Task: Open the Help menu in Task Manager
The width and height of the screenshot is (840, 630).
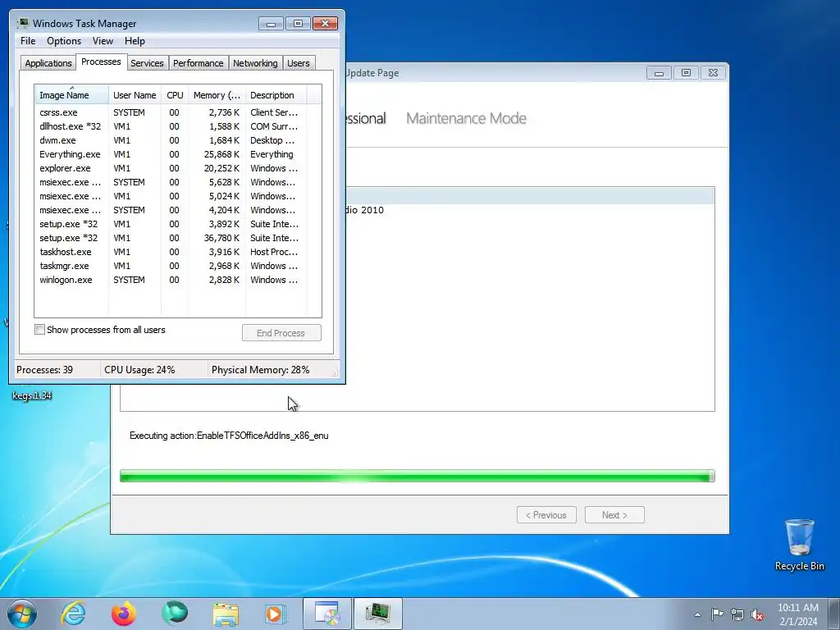Action: [135, 41]
